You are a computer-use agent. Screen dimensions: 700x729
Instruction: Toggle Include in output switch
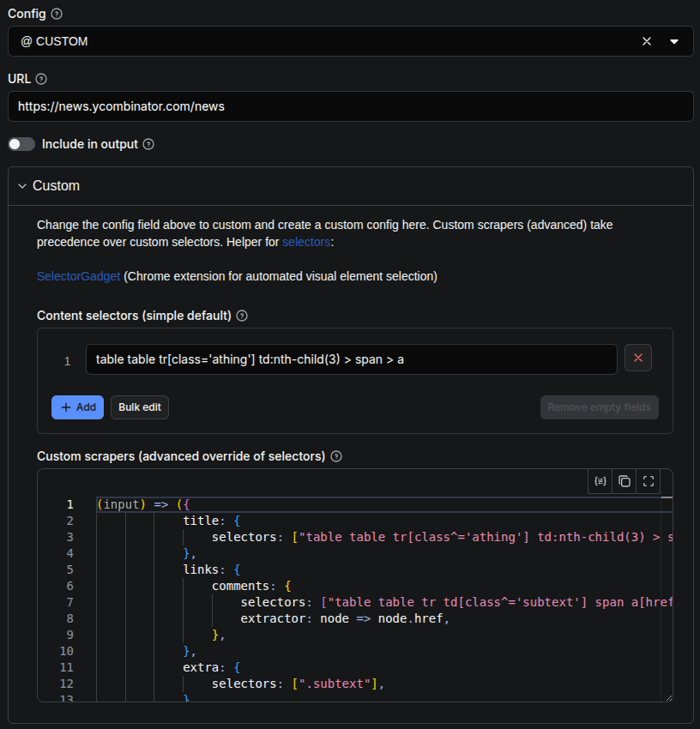point(21,144)
